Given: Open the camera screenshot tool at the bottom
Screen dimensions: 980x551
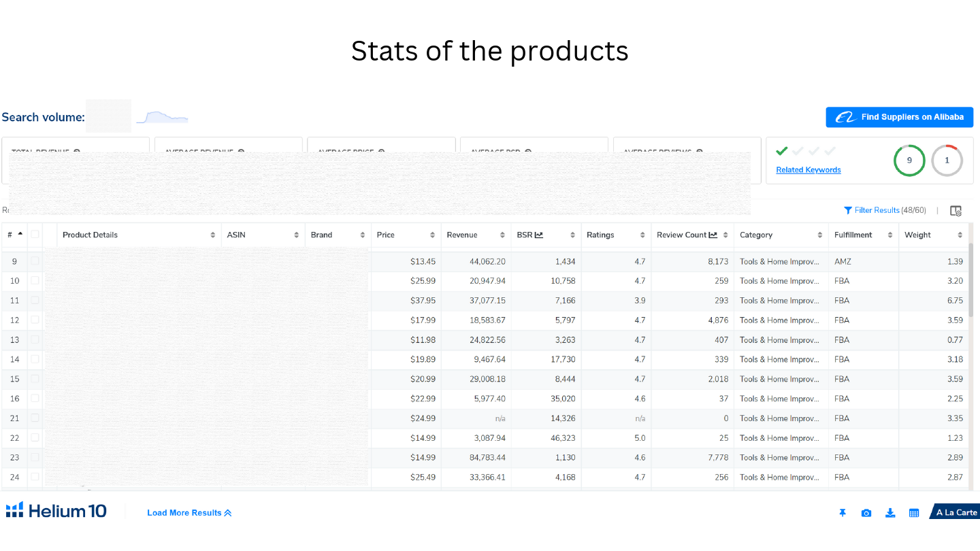Looking at the screenshot, I should pyautogui.click(x=866, y=512).
